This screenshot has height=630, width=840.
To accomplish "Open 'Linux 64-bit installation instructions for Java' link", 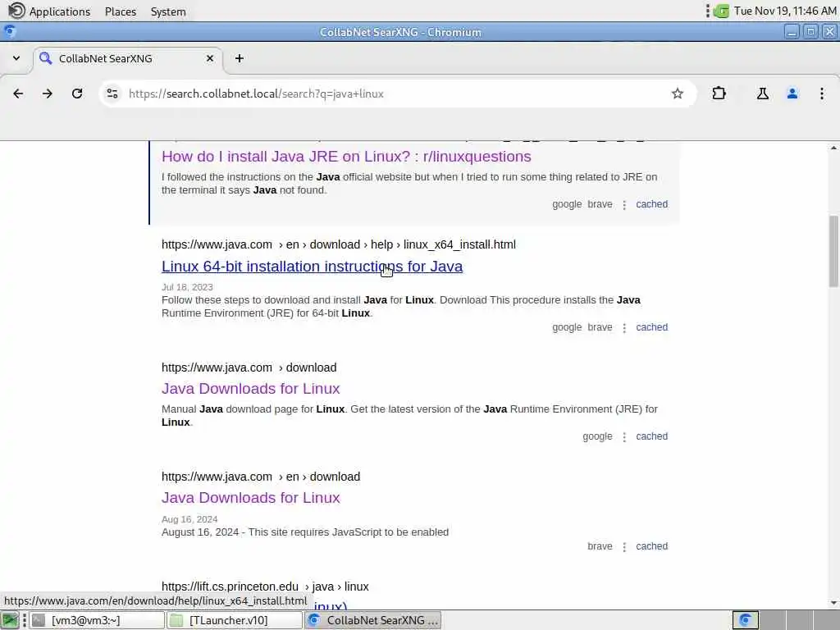I will coord(312,267).
